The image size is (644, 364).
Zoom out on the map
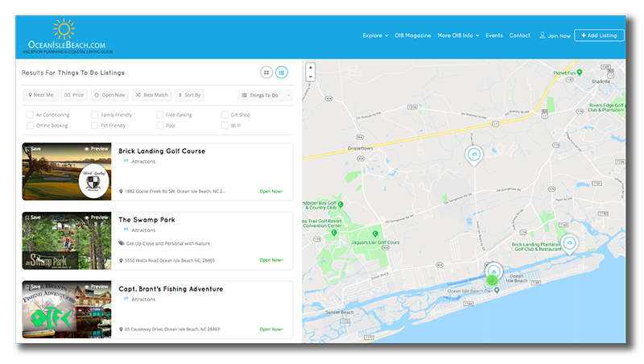coord(311,77)
